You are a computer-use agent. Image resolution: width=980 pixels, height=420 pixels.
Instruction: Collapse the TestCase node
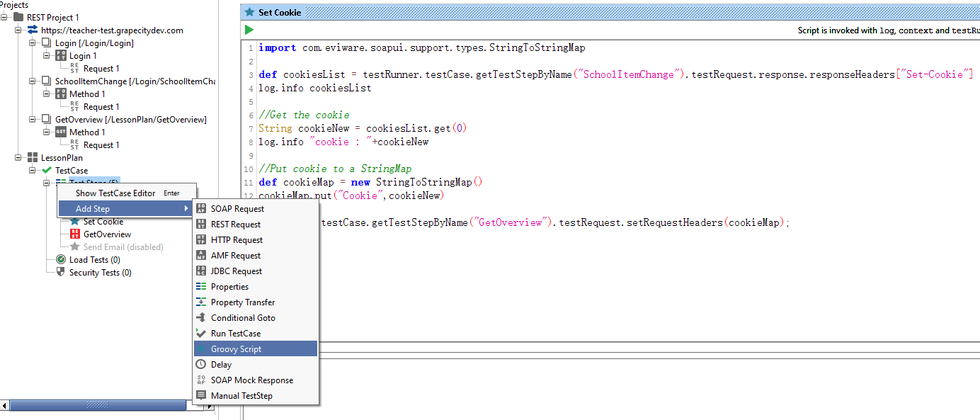[x=33, y=170]
